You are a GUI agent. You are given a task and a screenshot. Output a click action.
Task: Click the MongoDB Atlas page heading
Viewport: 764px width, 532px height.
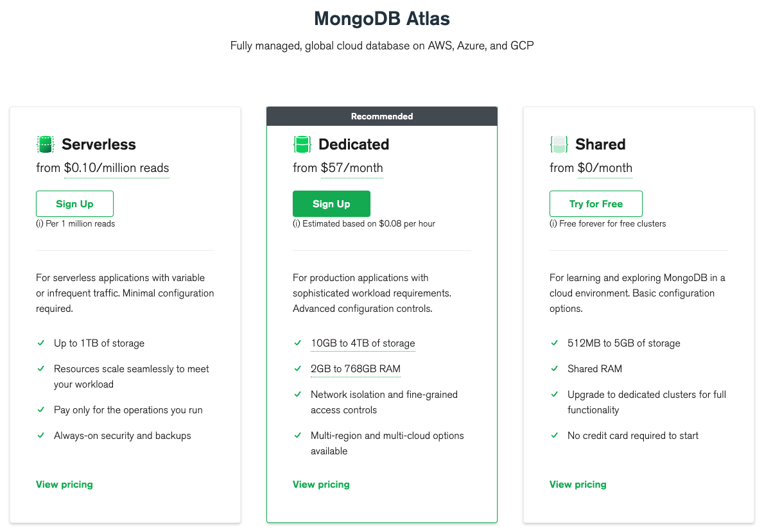[x=382, y=19]
